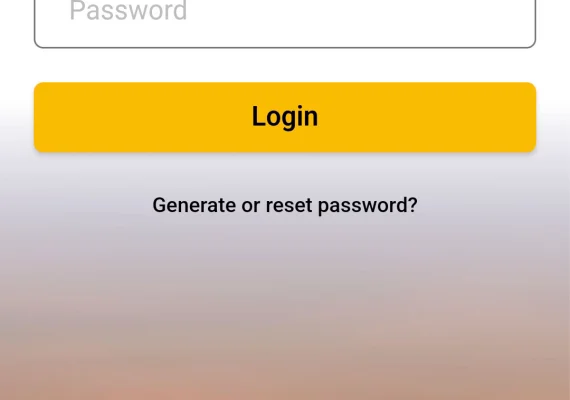Click the empty area inside the Password box

364,22
